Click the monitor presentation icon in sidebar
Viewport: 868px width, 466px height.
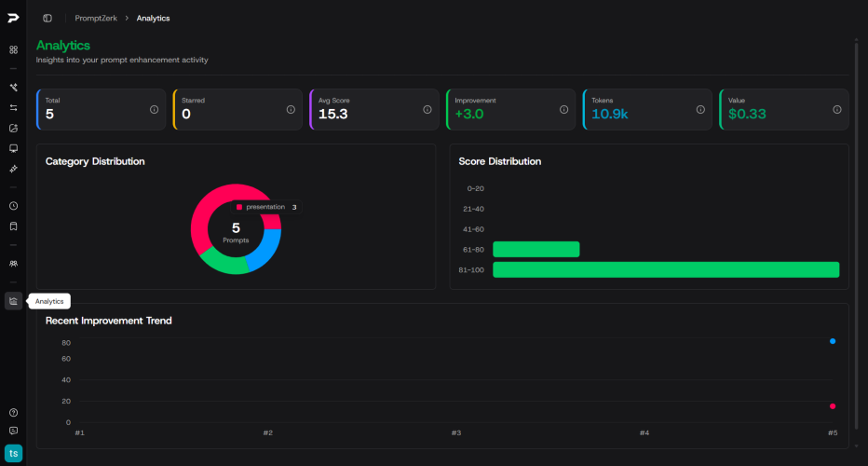(13, 148)
